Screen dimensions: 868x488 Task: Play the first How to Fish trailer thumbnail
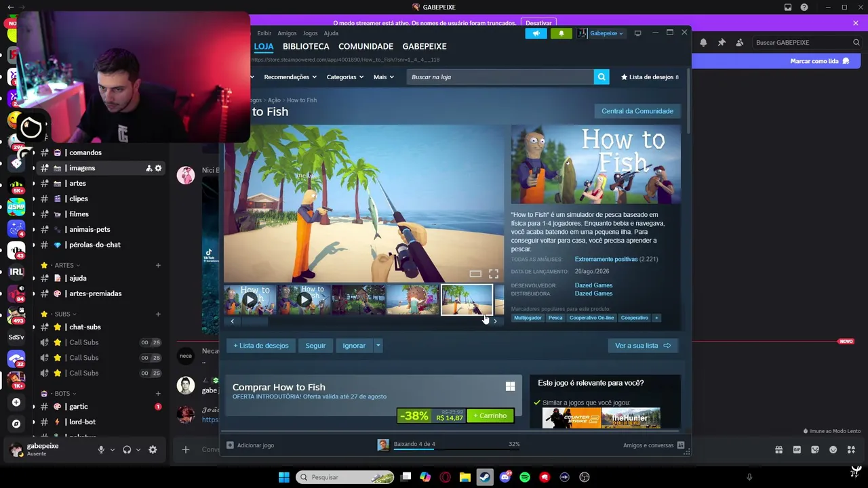[250, 300]
